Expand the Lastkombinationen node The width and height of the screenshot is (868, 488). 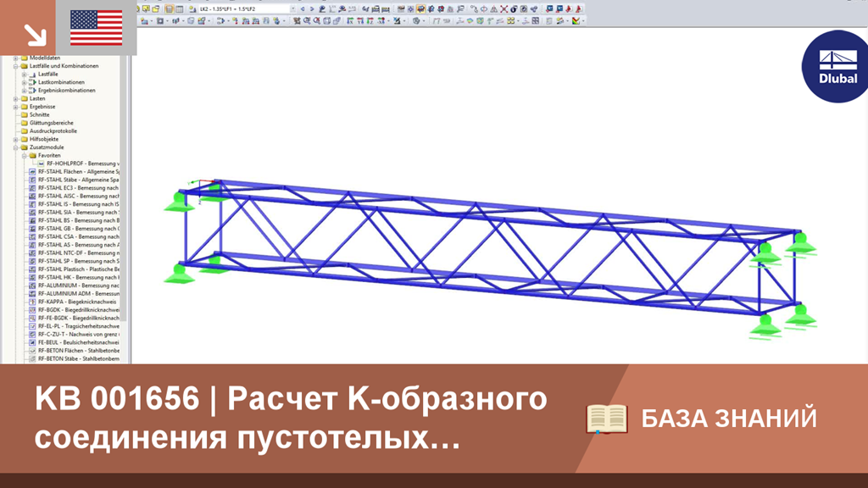click(24, 82)
